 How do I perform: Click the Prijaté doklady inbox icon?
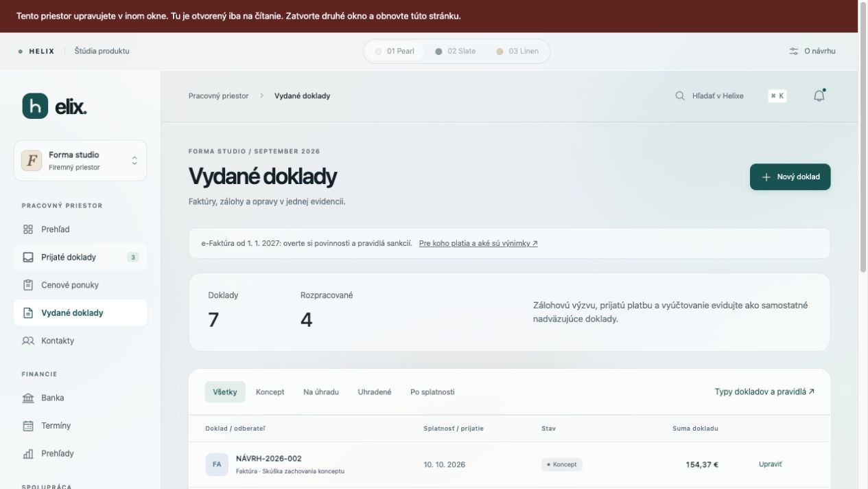pos(28,258)
